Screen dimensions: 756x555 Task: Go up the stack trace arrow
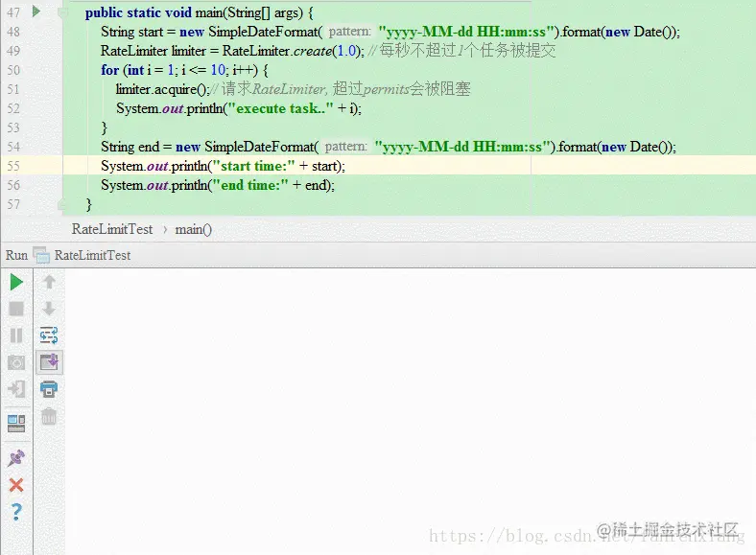tap(49, 282)
